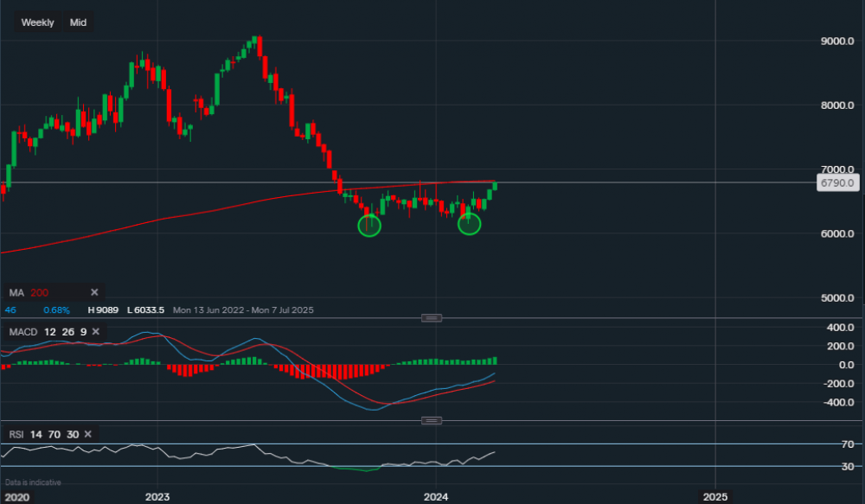Select the right green circle annotation
The height and width of the screenshot is (504, 865).
pyautogui.click(x=469, y=224)
